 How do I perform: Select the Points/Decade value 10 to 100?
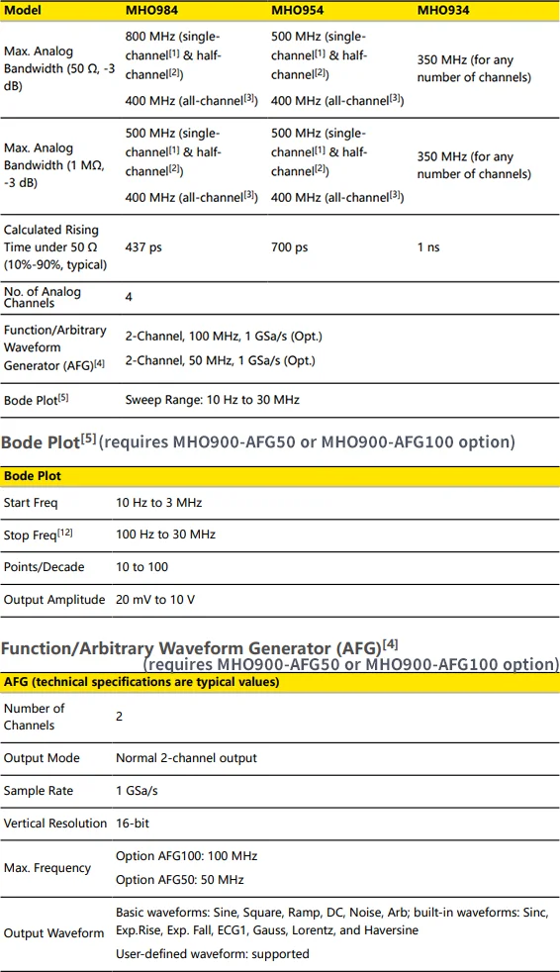(141, 567)
